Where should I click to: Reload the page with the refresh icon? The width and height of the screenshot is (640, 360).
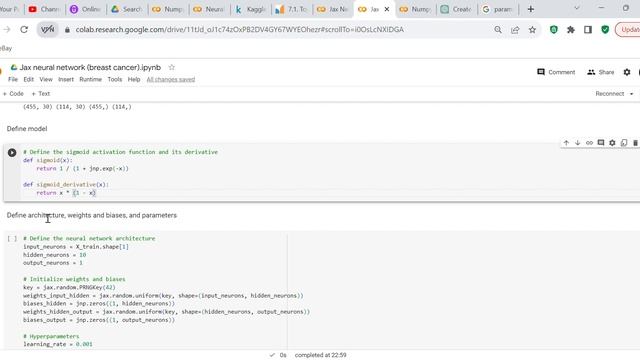(x=24, y=29)
